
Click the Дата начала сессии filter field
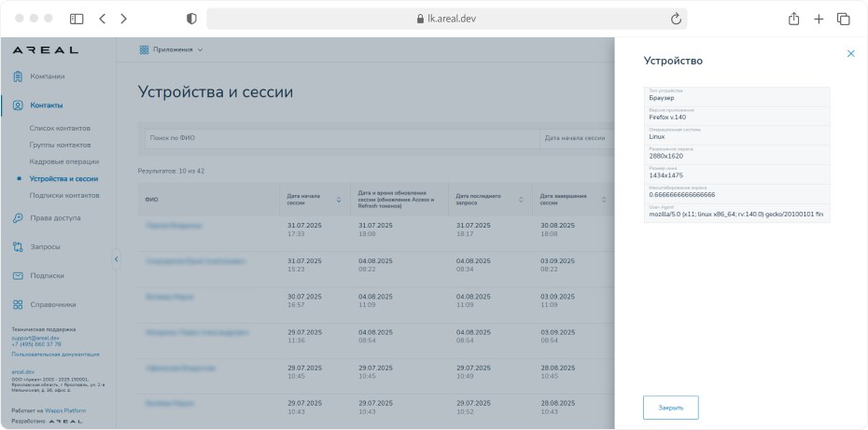pyautogui.click(x=577, y=138)
